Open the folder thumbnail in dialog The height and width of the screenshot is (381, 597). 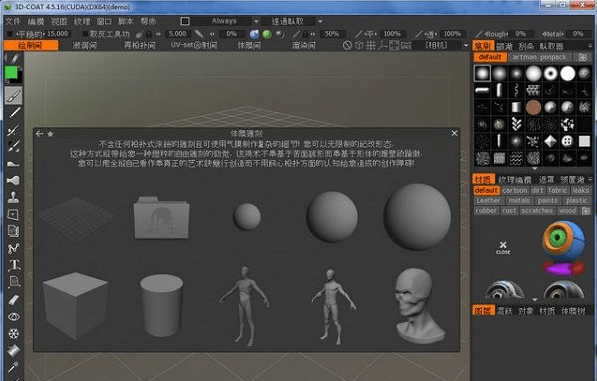pyautogui.click(x=161, y=217)
